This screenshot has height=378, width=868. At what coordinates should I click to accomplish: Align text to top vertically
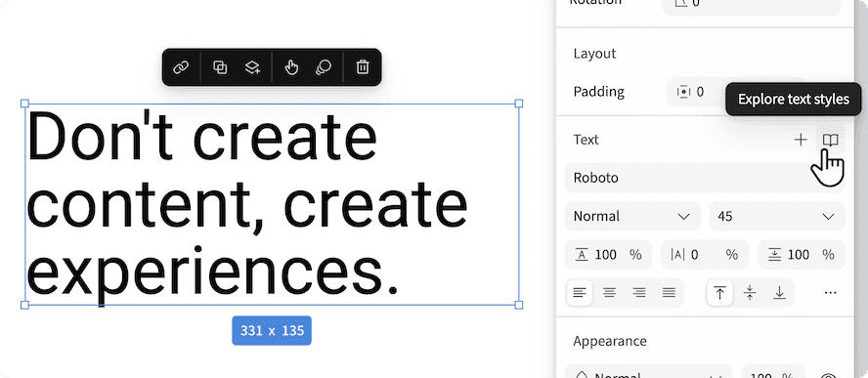coord(719,293)
